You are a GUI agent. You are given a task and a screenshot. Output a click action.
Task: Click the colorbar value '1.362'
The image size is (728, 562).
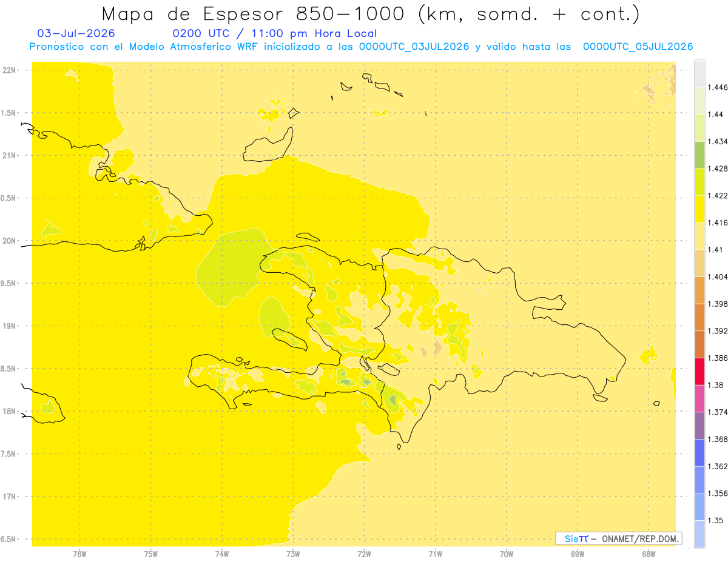point(718,466)
